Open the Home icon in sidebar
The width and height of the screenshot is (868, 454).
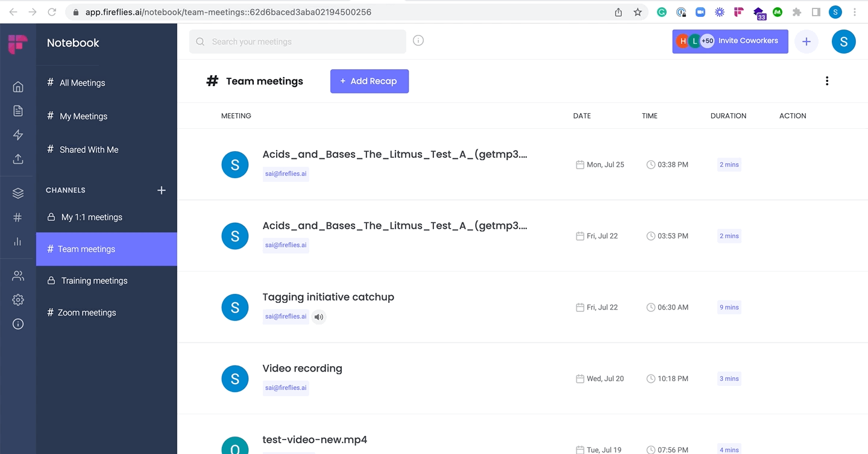[x=18, y=87]
